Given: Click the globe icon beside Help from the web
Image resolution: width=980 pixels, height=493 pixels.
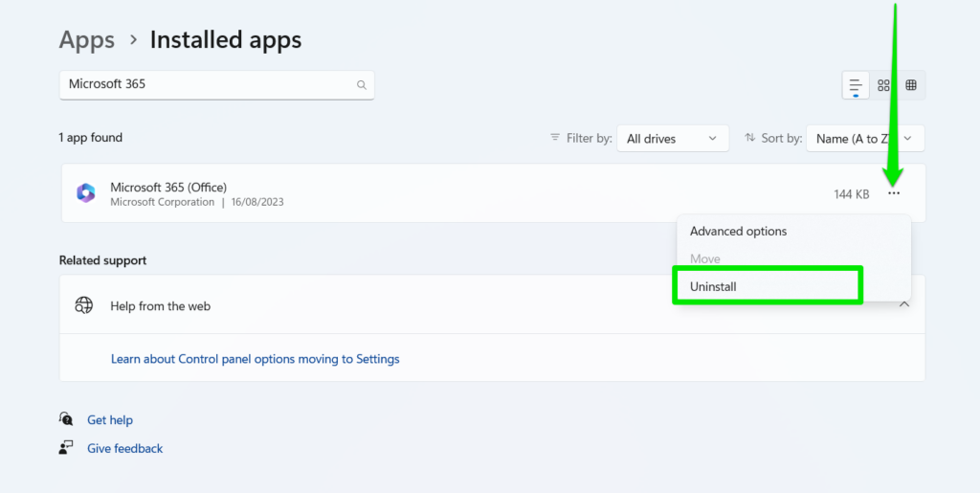Looking at the screenshot, I should (84, 305).
